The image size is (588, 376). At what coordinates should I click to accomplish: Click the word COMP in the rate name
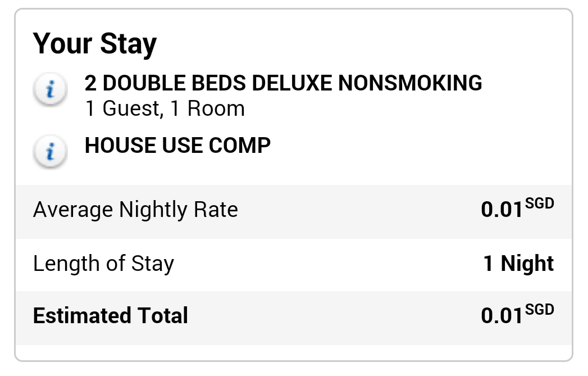(240, 146)
